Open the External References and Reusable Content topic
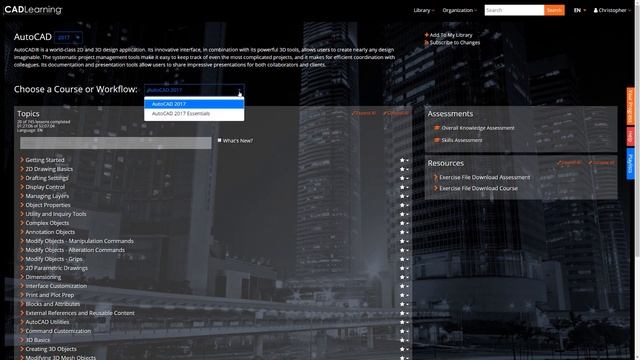Viewport: 640px width, 360px height. [80, 313]
